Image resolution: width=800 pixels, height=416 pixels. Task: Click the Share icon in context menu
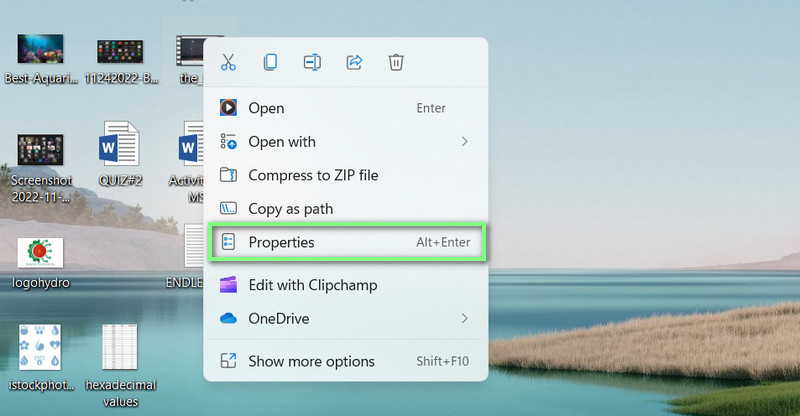pos(354,62)
